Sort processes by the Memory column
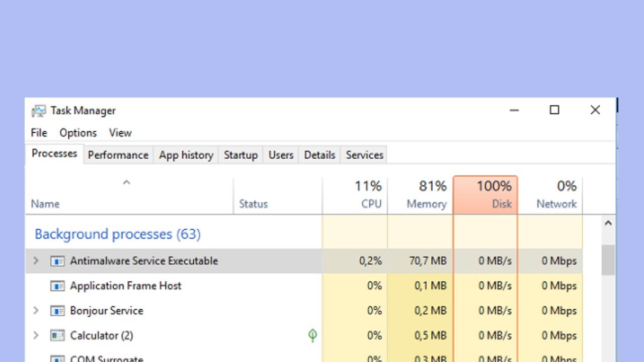644x362 pixels. click(x=420, y=195)
